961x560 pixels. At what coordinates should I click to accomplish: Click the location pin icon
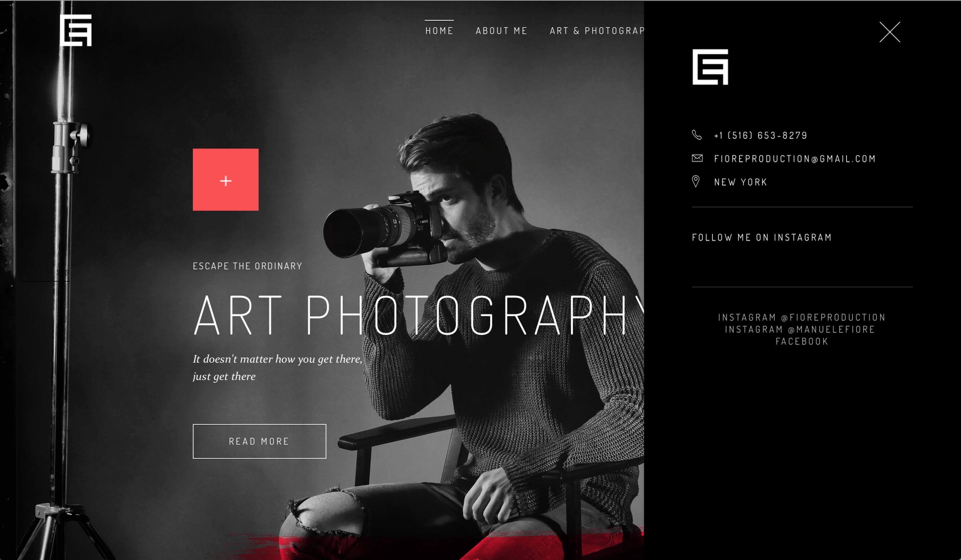point(696,181)
